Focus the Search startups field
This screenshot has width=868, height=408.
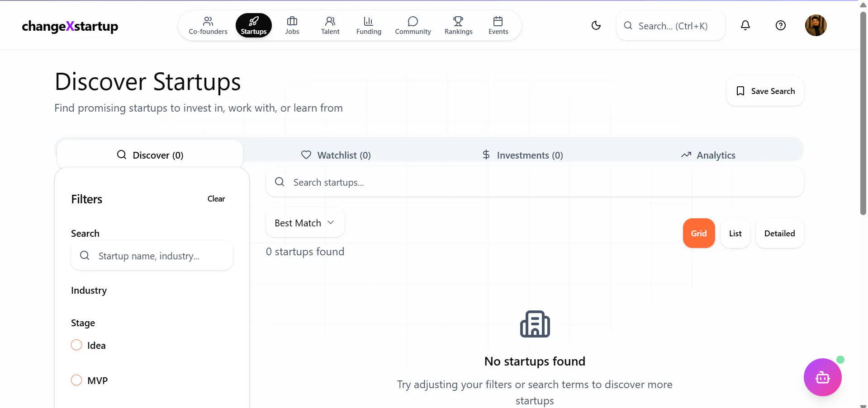pyautogui.click(x=535, y=182)
